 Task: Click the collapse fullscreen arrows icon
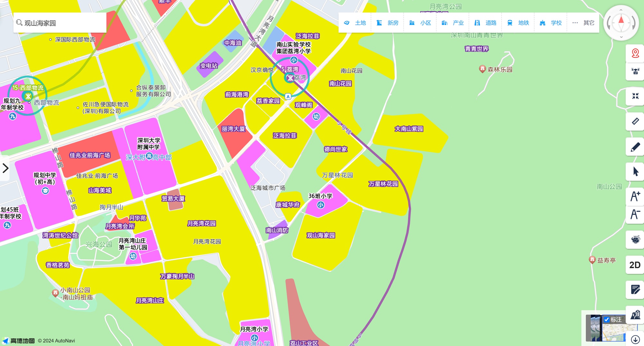(x=635, y=96)
